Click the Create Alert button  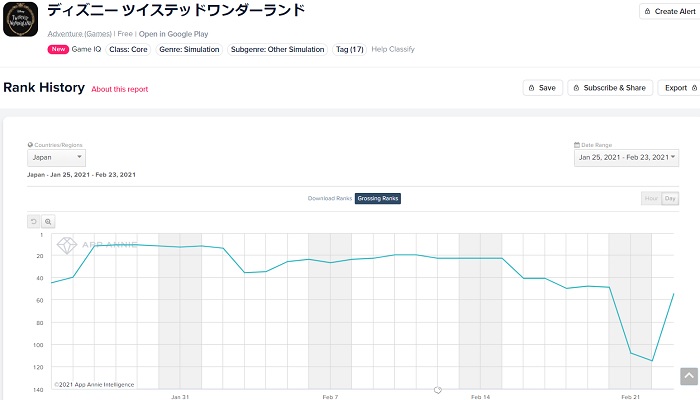tap(670, 12)
